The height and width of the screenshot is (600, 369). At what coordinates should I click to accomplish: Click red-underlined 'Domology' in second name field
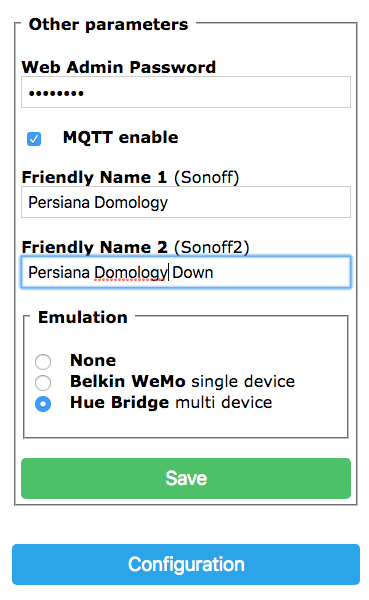click(x=131, y=273)
